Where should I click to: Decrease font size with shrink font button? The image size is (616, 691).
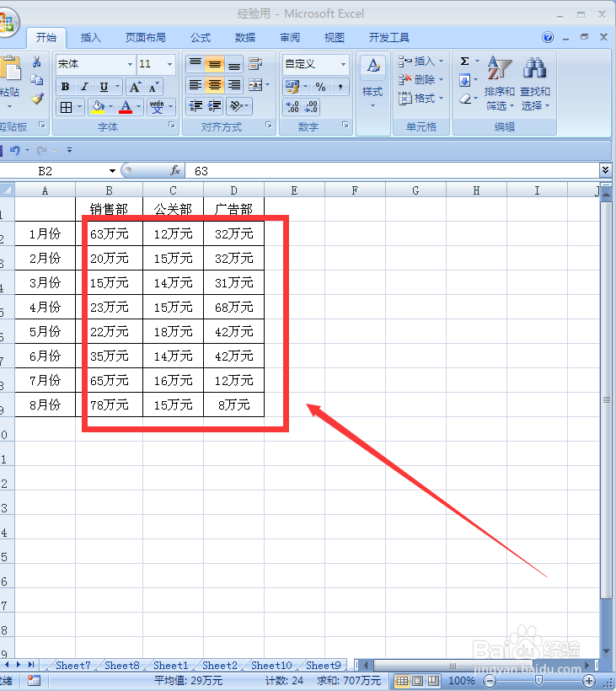coord(153,86)
